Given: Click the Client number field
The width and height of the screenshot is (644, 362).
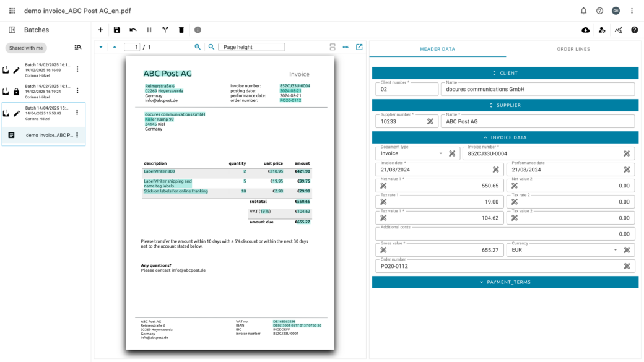Looking at the screenshot, I should click(x=407, y=89).
